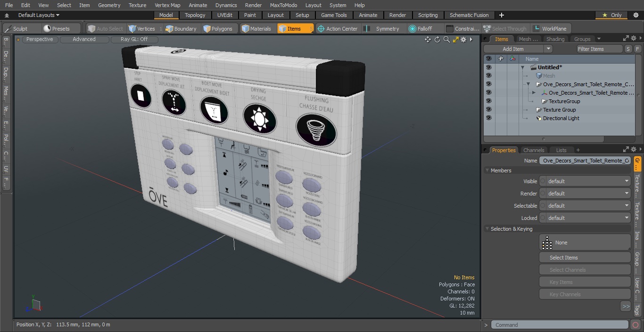The image size is (644, 332).
Task: Click the Items list vertical scrollbar
Action: [x=638, y=94]
